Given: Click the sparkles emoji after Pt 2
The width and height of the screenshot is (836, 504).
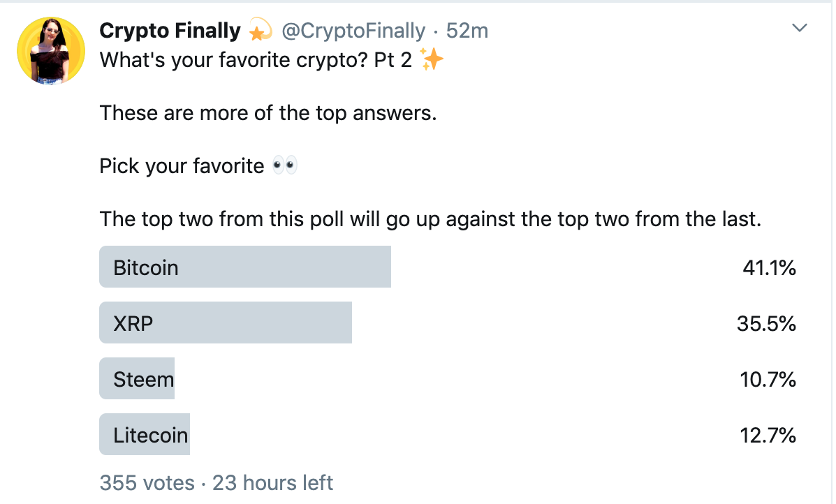Looking at the screenshot, I should 432,60.
